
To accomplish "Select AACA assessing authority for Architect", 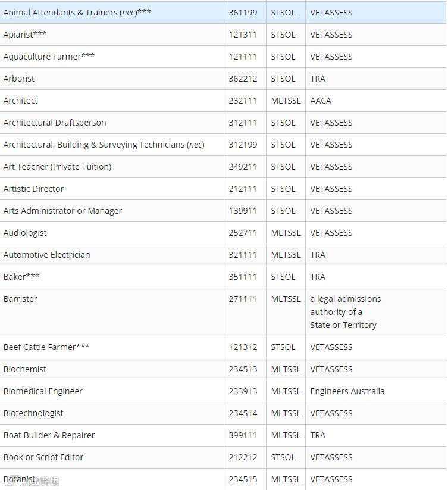I will pyautogui.click(x=321, y=101).
